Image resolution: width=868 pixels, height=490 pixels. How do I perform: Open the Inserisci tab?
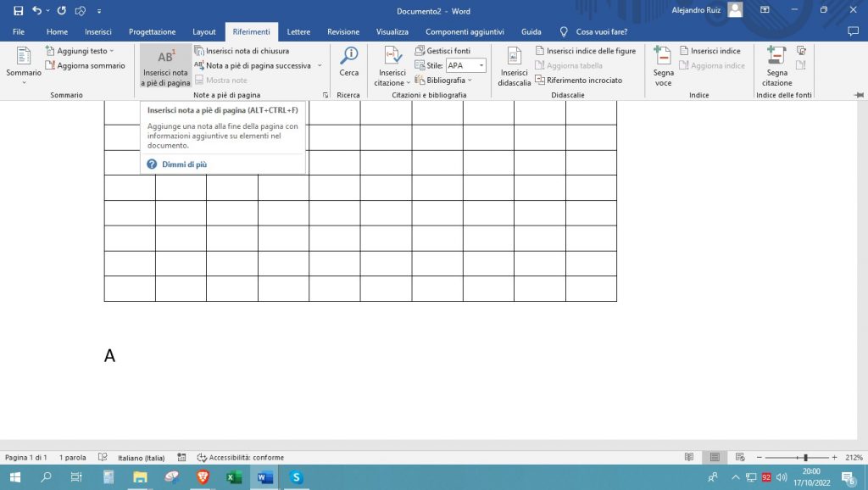pos(97,31)
